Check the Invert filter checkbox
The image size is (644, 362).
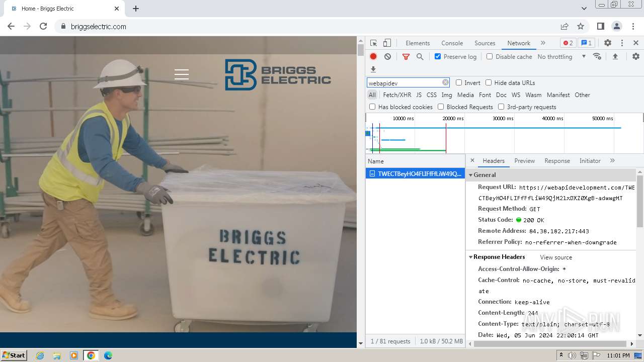459,83
